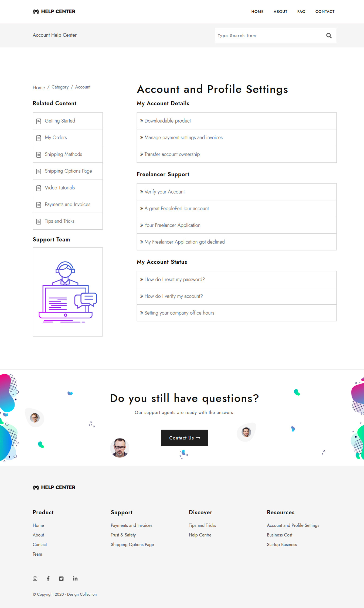This screenshot has width=364, height=608.
Task: Click the Help Center logo in footer
Action: coord(54,487)
